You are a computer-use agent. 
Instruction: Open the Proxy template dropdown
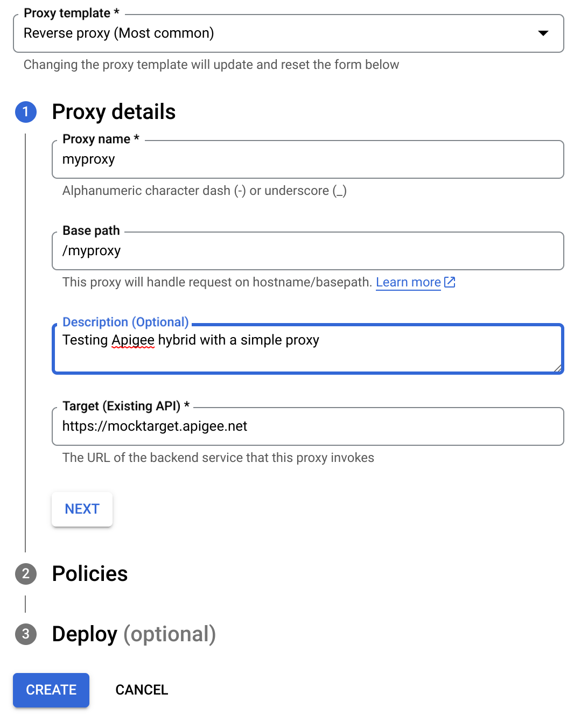pos(288,33)
